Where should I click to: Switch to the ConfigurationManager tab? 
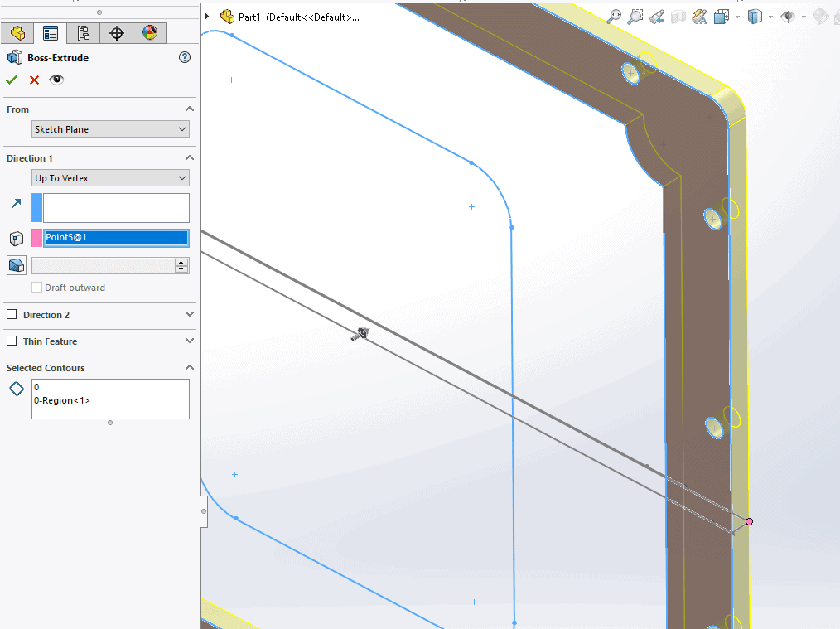[x=84, y=32]
